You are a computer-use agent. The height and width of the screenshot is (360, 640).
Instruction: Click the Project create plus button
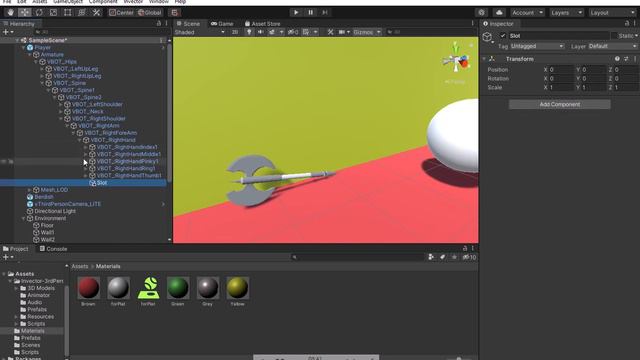tap(7, 257)
